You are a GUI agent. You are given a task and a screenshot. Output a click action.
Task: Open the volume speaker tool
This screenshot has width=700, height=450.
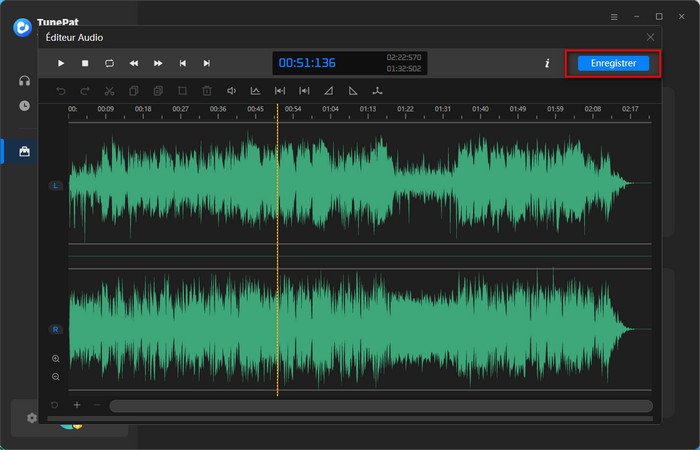(231, 91)
